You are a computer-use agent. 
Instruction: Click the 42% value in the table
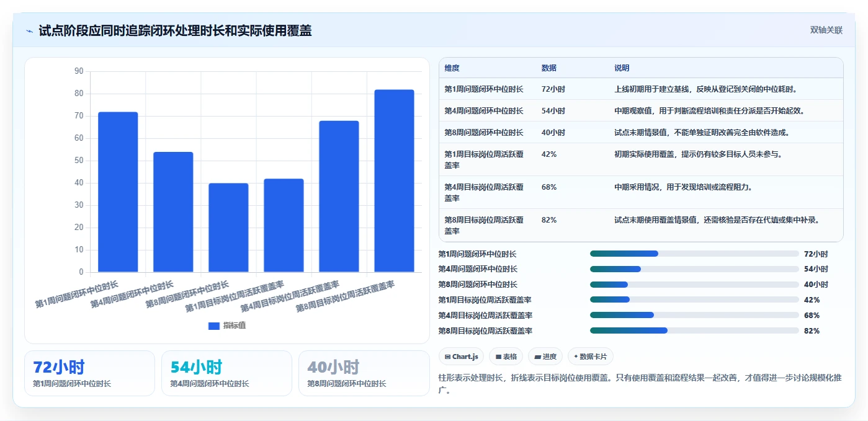[548, 154]
